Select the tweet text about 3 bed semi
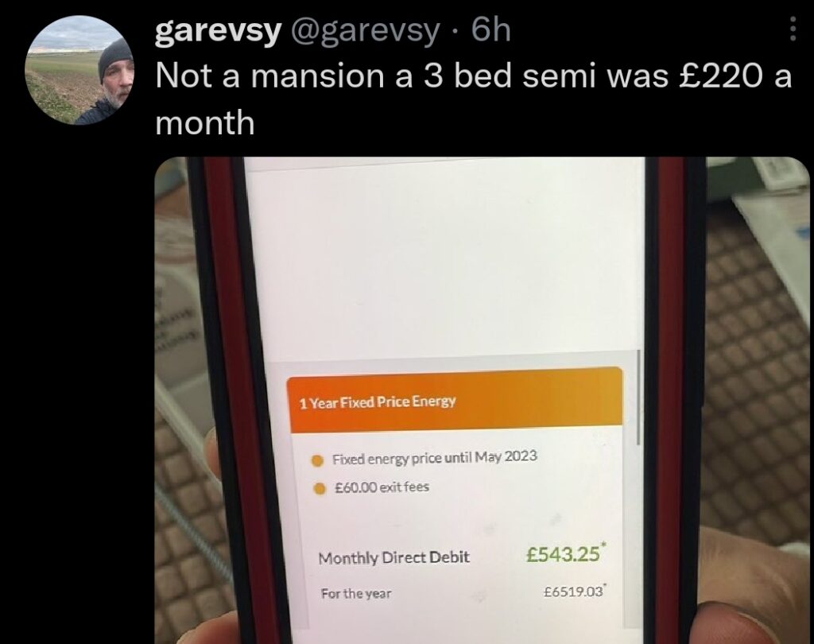 point(474,99)
